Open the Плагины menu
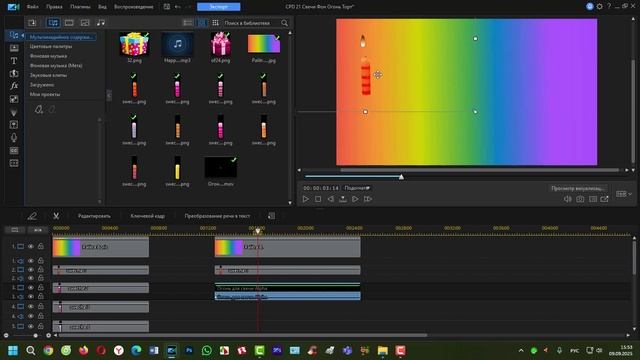640x360 pixels. (x=80, y=7)
